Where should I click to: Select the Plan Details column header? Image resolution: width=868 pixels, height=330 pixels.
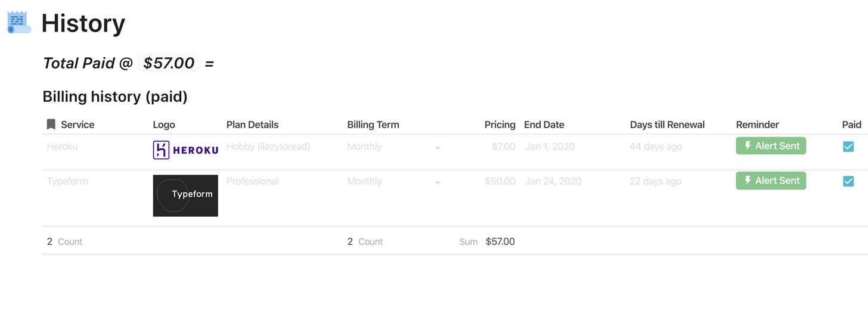pos(253,124)
